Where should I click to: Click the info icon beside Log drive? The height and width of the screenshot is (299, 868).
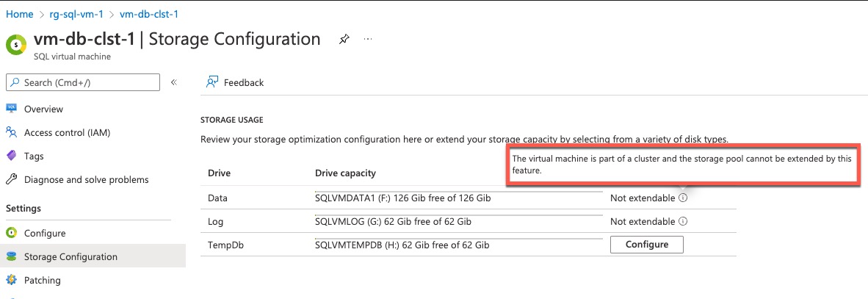coord(683,221)
